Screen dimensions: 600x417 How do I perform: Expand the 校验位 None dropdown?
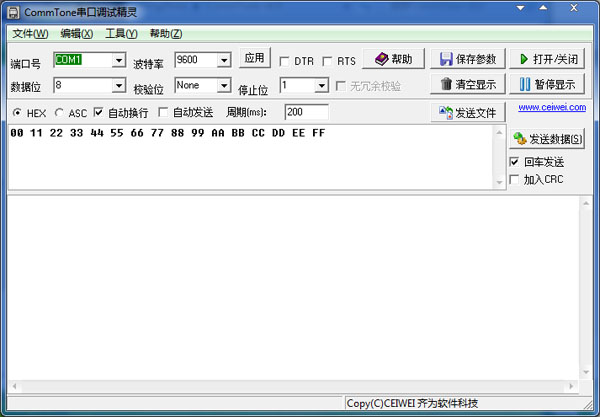224,85
